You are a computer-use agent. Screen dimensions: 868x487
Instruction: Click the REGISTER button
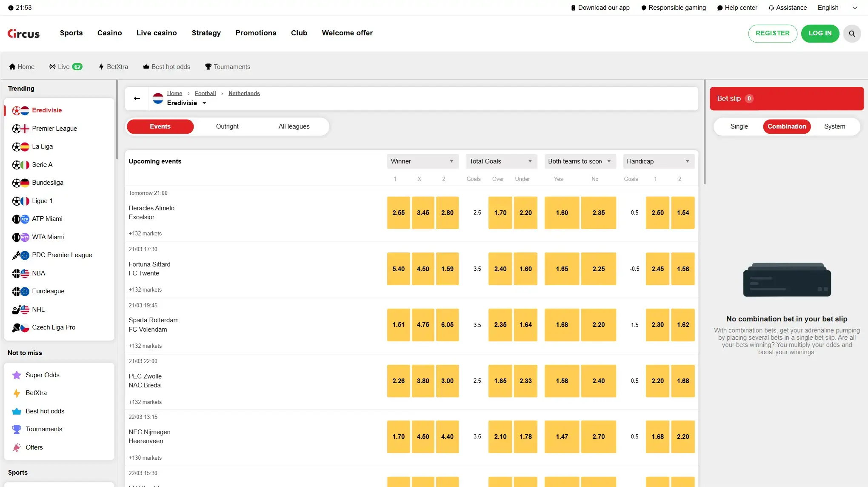pos(773,34)
